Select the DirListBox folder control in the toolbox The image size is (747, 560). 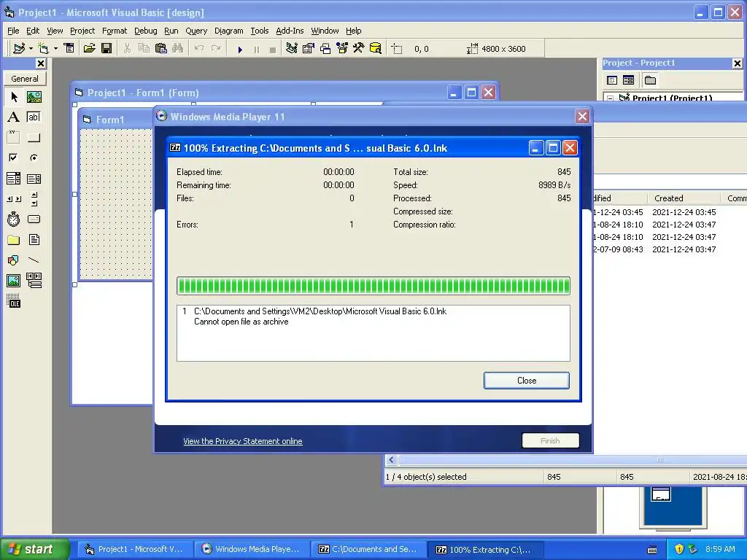(14, 239)
